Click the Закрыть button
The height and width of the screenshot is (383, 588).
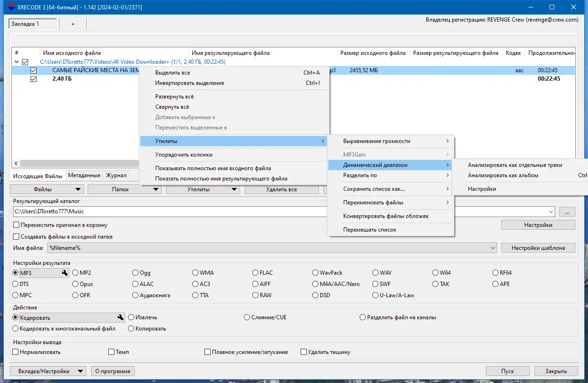click(556, 371)
